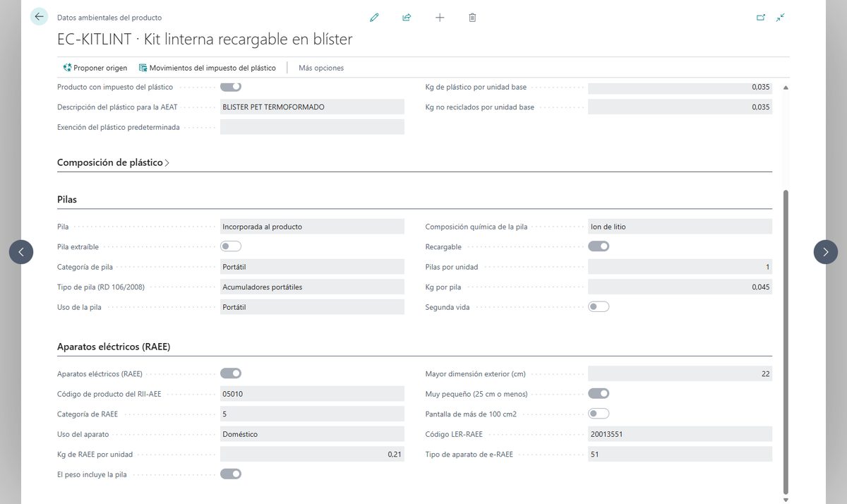Screen dimensions: 847x504
Task: Open the page in a new window
Action: (761, 18)
